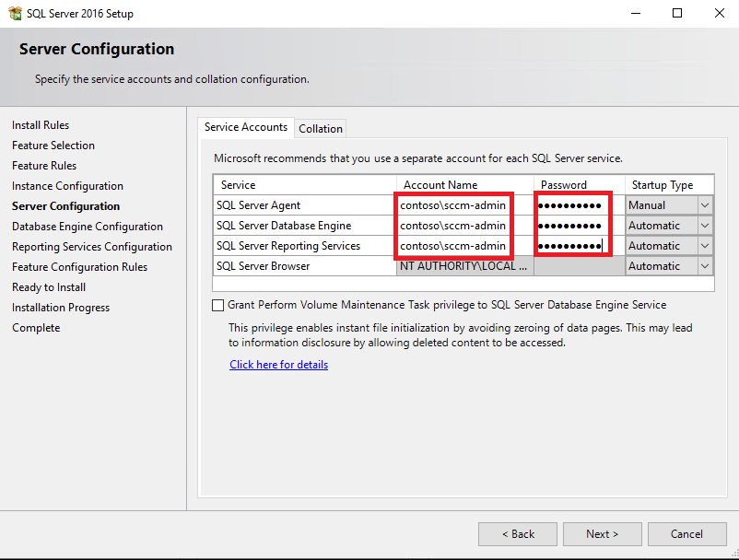Click the Next button
The height and width of the screenshot is (560, 739).
coord(602,534)
